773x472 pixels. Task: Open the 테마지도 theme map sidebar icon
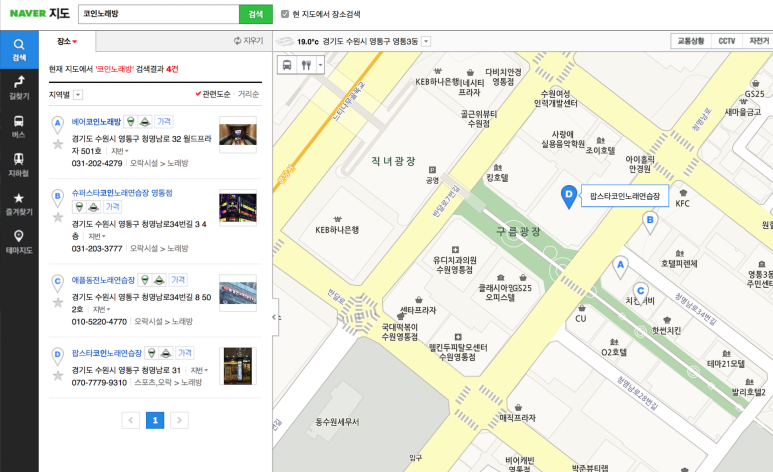(19, 242)
